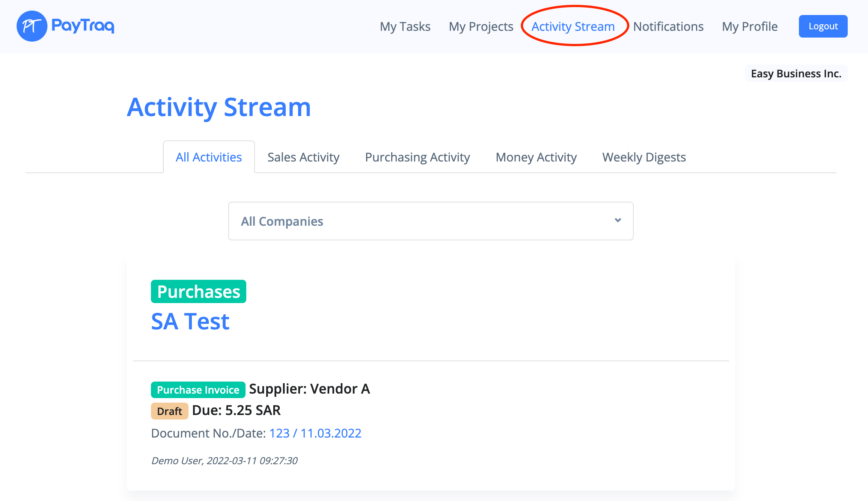
Task: Open the SA Test company link
Action: point(190,322)
